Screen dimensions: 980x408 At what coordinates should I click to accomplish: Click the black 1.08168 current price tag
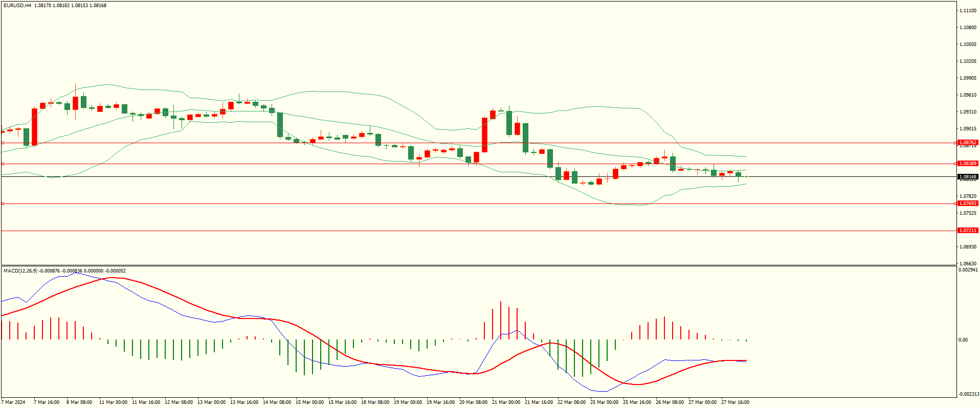click(x=968, y=177)
